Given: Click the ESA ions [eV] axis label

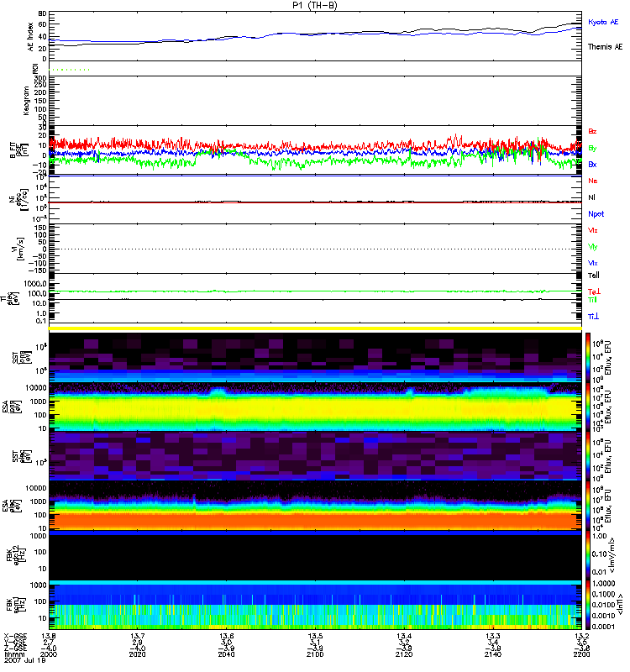Looking at the screenshot, I should 12,407.
